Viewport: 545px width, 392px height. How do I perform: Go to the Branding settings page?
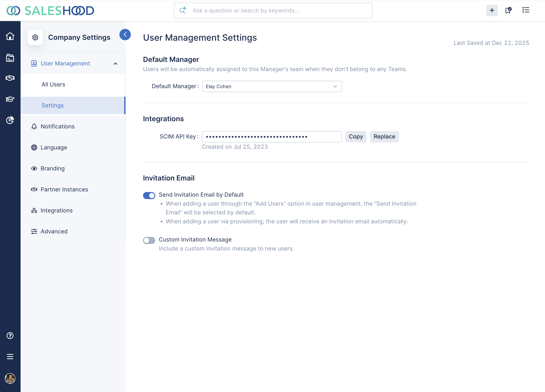coord(52,168)
